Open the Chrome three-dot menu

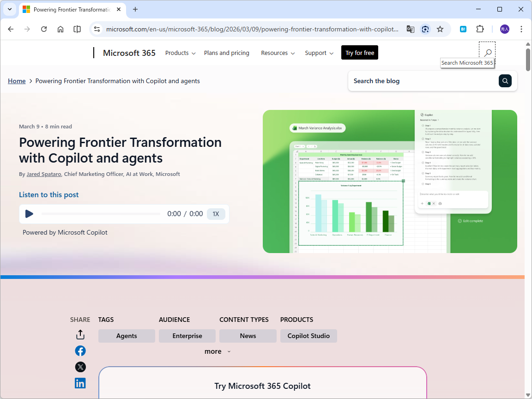(521, 29)
